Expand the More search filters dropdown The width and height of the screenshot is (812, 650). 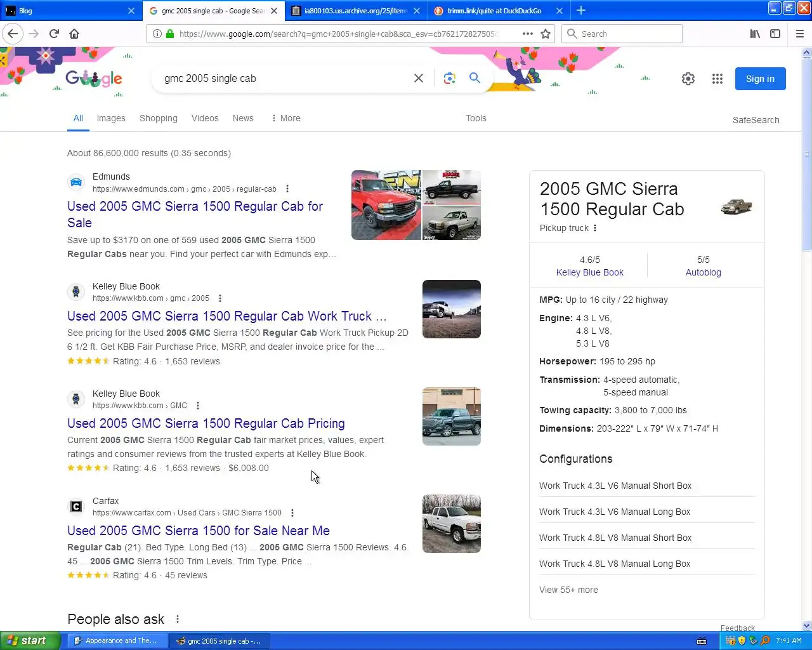pos(285,118)
